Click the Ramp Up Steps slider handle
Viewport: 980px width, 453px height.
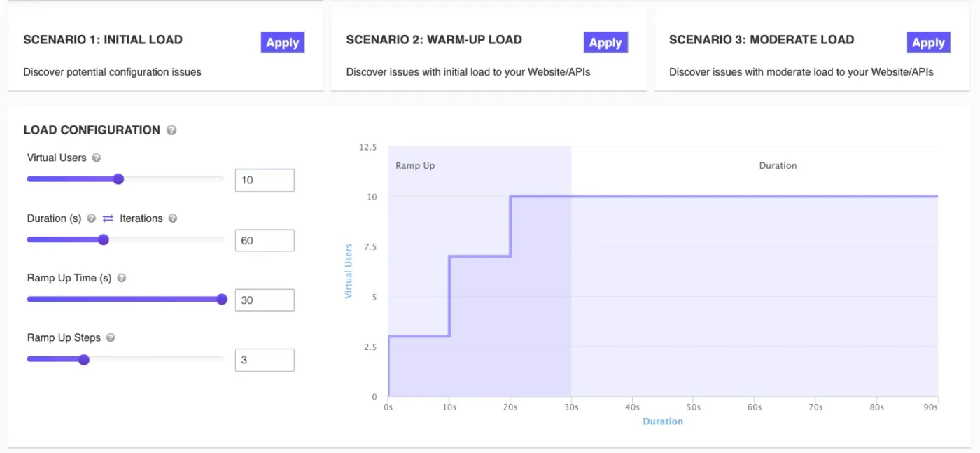click(84, 360)
